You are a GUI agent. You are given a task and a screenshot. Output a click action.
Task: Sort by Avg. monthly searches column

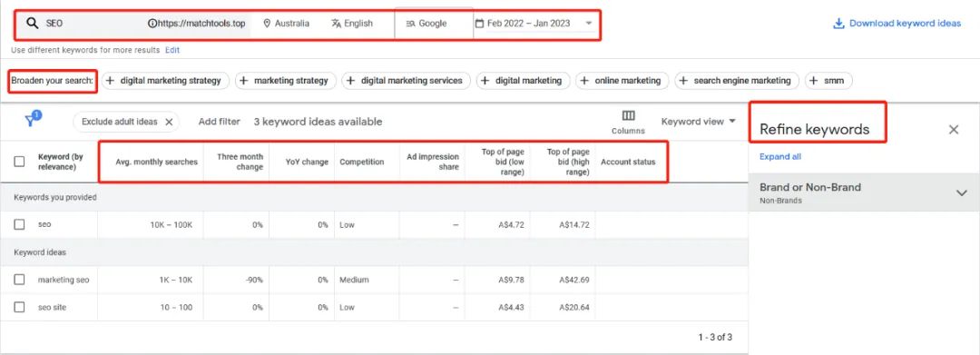156,162
